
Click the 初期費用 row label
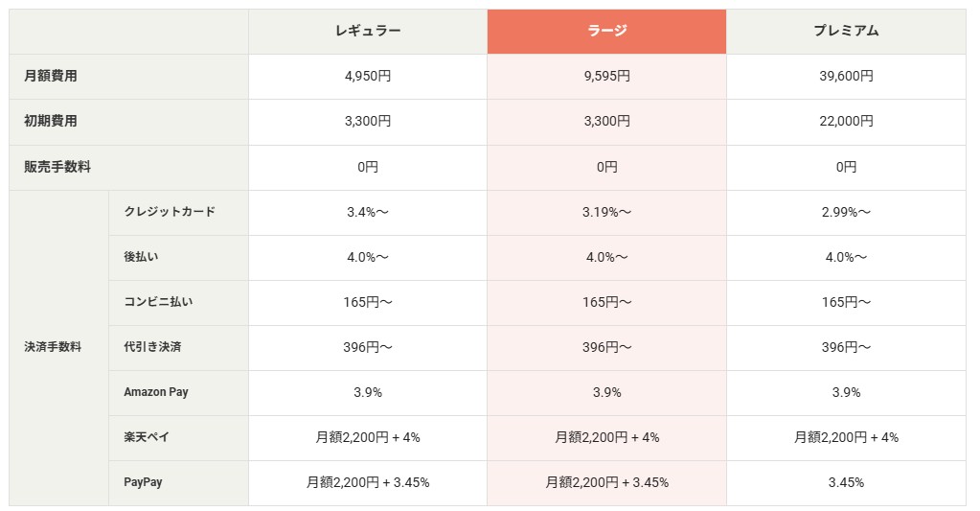tap(51, 122)
